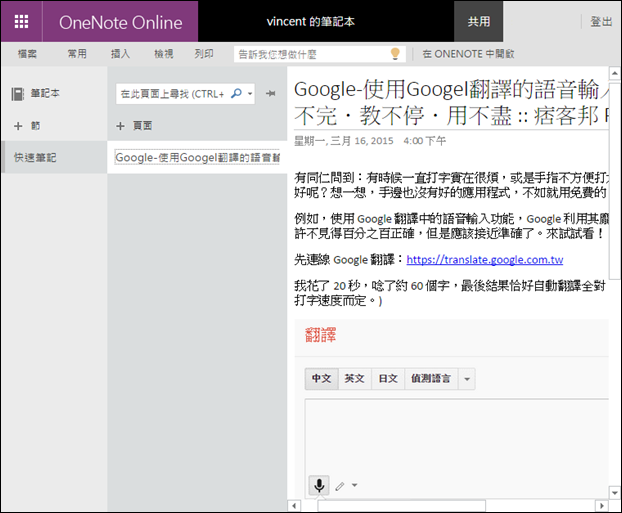
Task: Open the 筆記本 notebooks list
Action: pyautogui.click(x=36, y=94)
